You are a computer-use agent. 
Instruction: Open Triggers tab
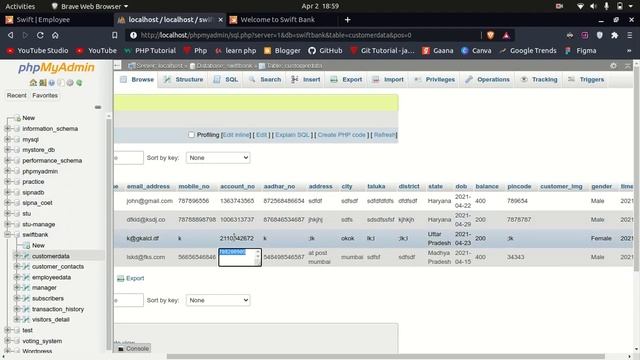pyautogui.click(x=586, y=80)
